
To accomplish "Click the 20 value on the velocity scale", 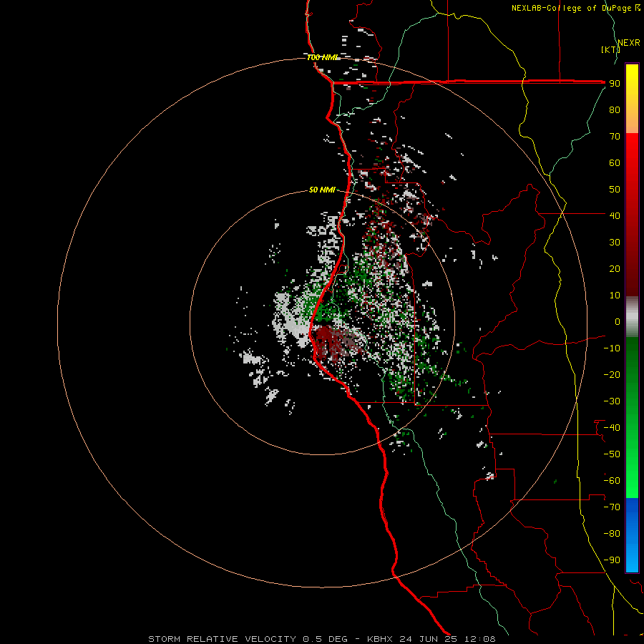I will (x=615, y=268).
